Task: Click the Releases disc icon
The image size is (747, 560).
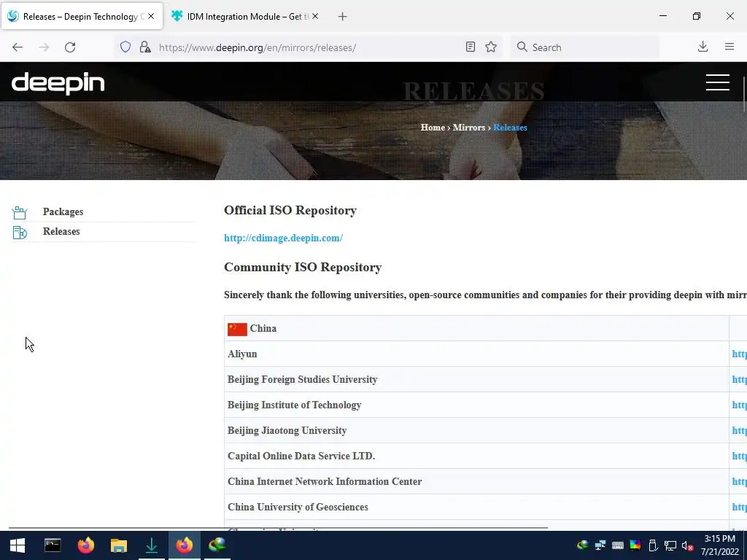Action: 20,233
